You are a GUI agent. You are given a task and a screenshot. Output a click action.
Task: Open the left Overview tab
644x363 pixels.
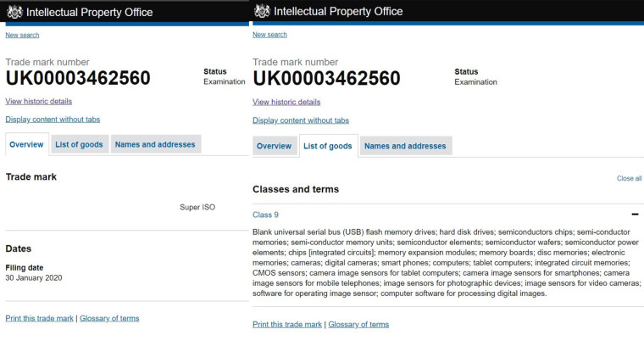pyautogui.click(x=27, y=144)
